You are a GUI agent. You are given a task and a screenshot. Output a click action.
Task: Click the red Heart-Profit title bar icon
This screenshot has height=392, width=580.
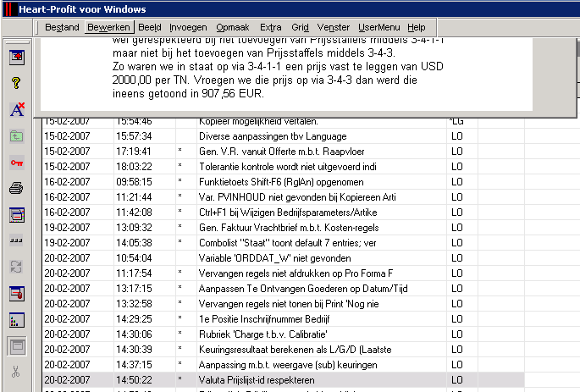10,8
